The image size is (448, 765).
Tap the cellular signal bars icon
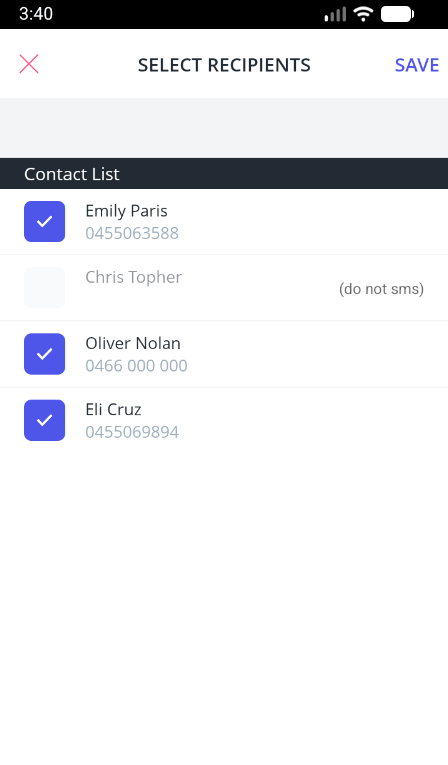point(335,14)
